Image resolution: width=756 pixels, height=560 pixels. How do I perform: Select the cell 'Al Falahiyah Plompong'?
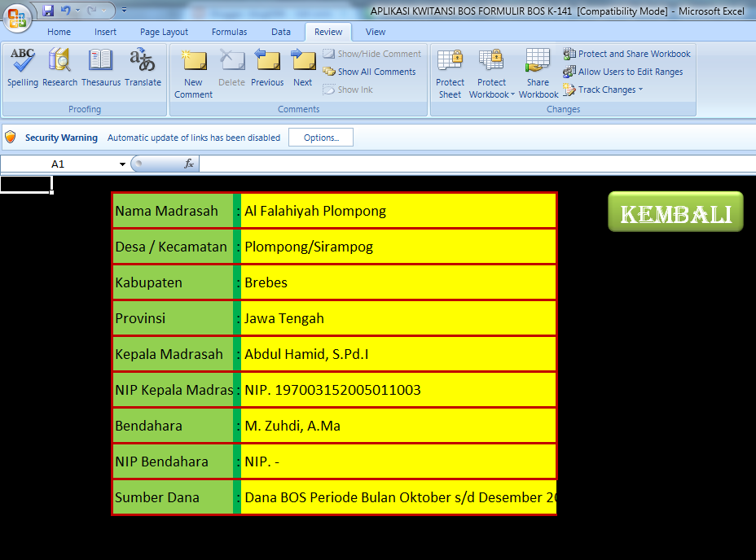coord(398,211)
